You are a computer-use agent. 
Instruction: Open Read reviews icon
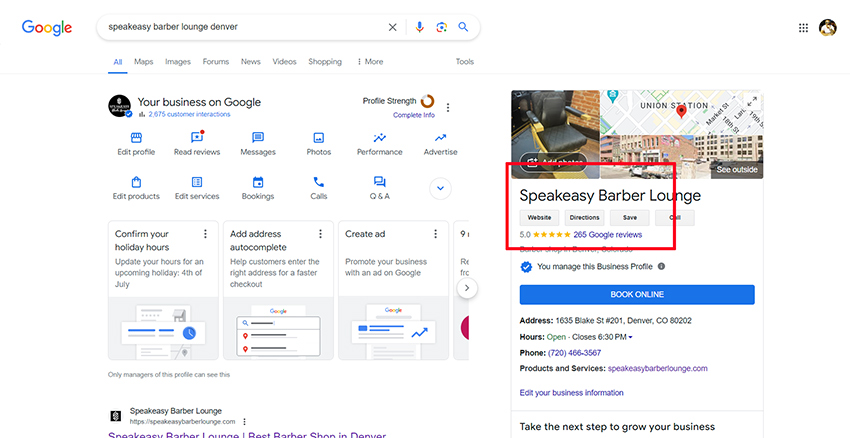(196, 138)
